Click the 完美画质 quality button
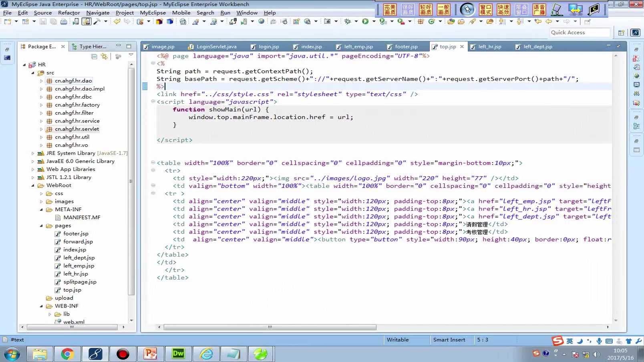The width and height of the screenshot is (644, 362). click(390, 10)
